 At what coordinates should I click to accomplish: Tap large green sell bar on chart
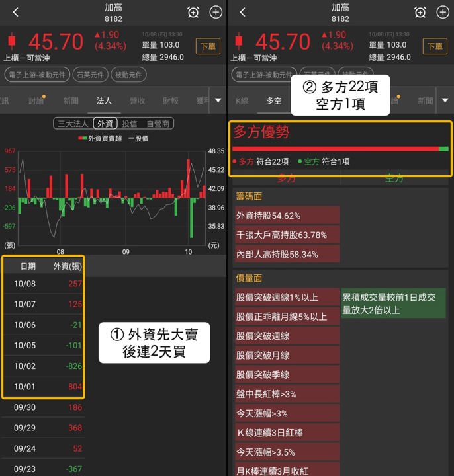191,218
